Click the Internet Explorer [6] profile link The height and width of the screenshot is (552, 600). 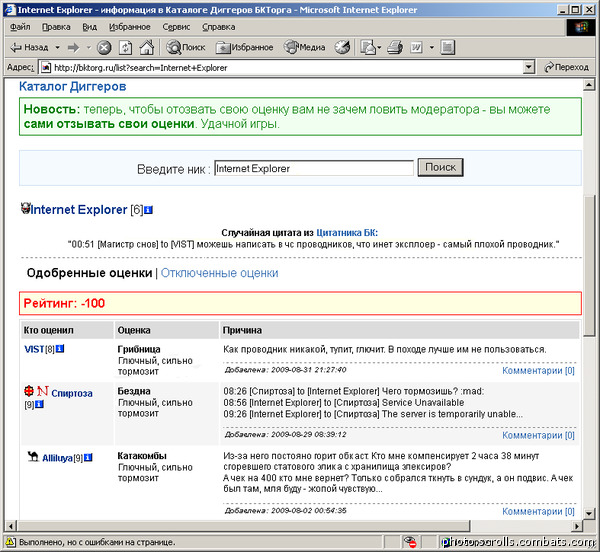click(x=79, y=210)
